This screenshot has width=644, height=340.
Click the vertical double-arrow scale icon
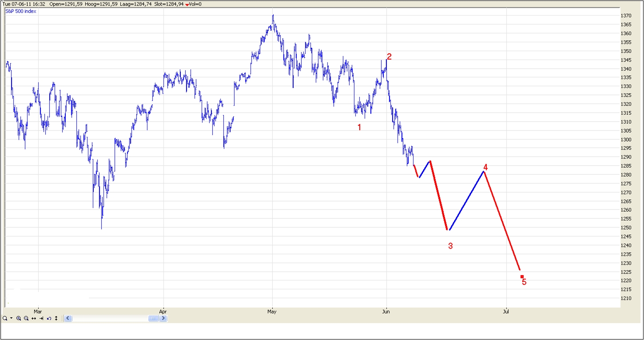[56, 318]
